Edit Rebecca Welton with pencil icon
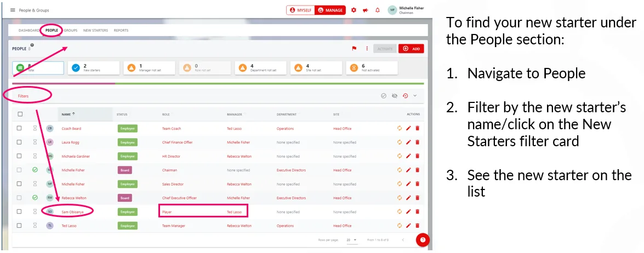This screenshot has width=644, height=253. click(x=408, y=198)
